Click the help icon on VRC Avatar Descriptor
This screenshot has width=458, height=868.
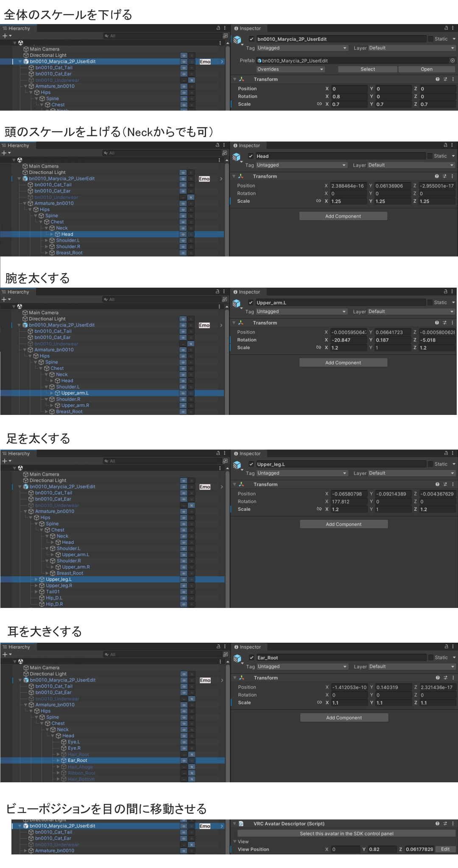pyautogui.click(x=437, y=823)
